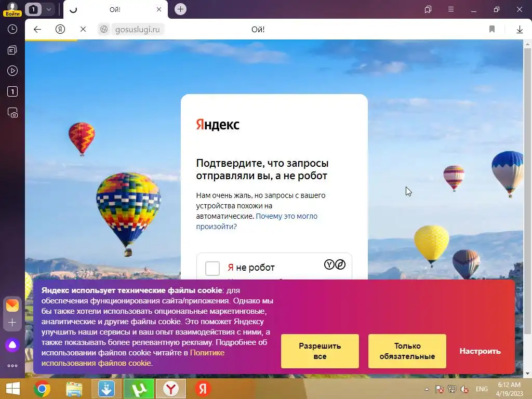Click Разрешить все cookie button
Screen dimensions: 532x399
(x=320, y=351)
